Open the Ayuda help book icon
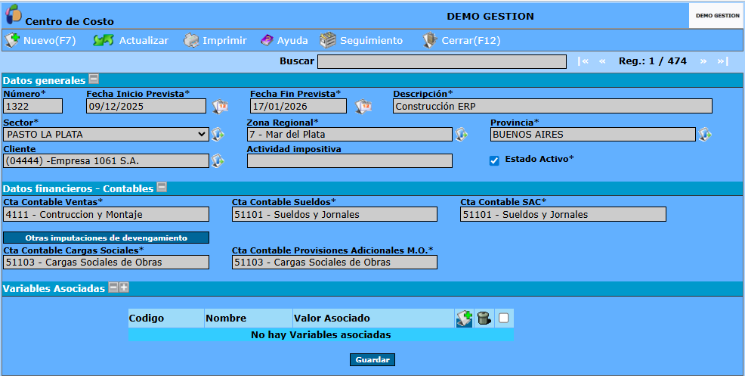The height and width of the screenshot is (376, 745). [x=267, y=41]
